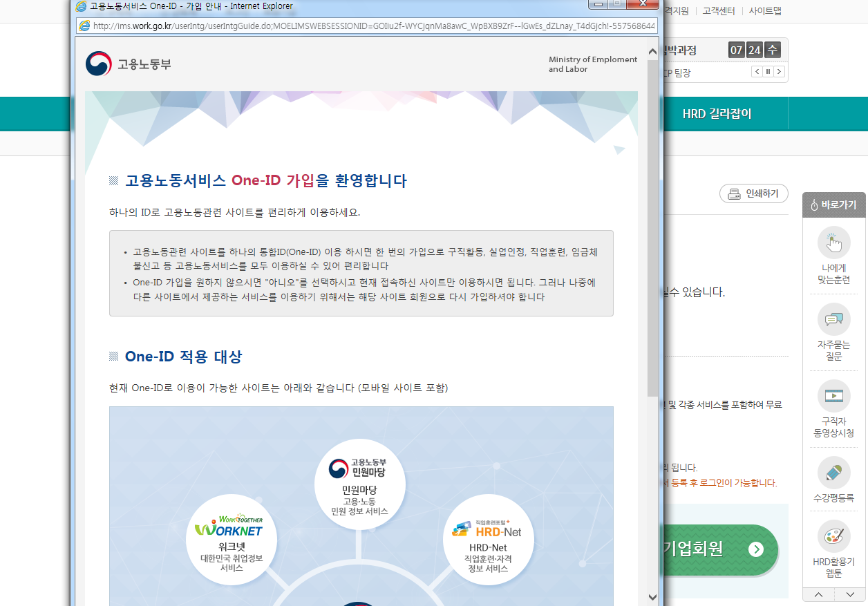Click the 고용노동부 logo text
This screenshot has width=868, height=606.
pyautogui.click(x=144, y=64)
